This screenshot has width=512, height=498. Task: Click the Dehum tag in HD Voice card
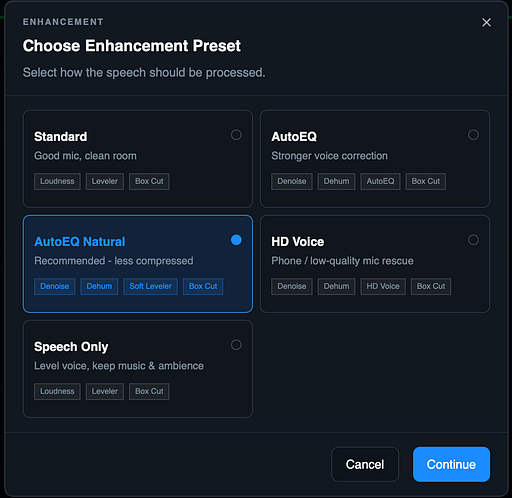336,286
